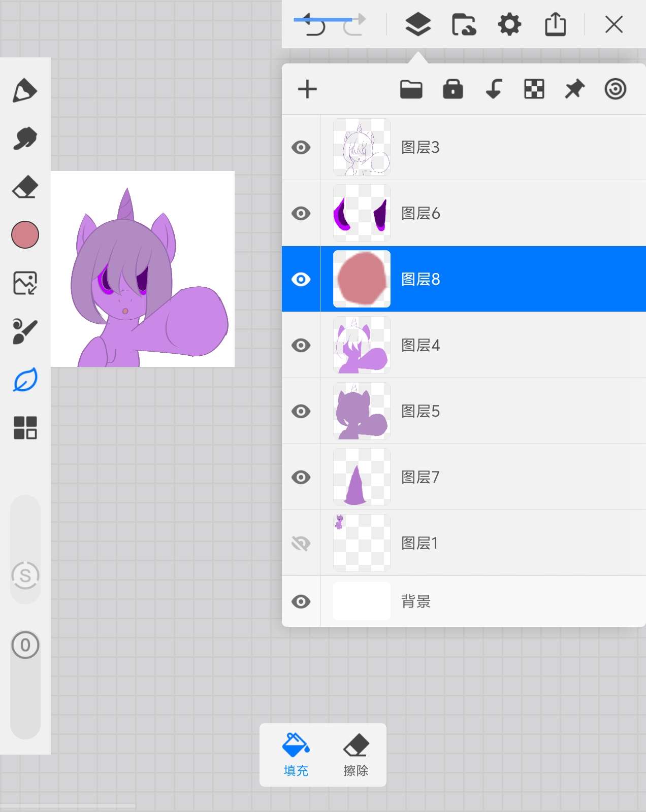Open the image import tool
646x812 pixels.
click(25, 283)
